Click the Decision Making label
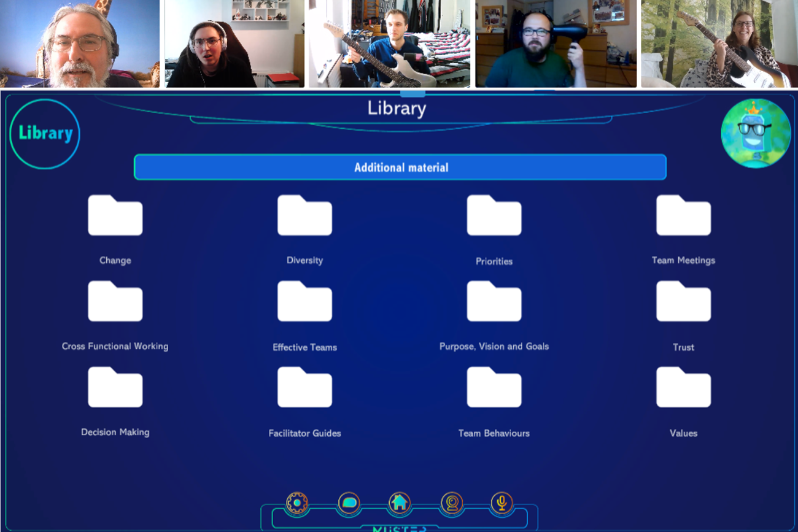 [x=115, y=432]
